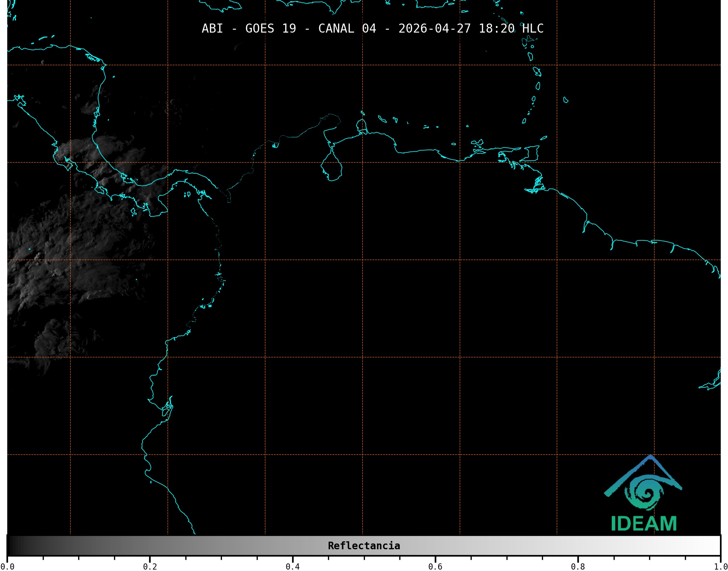Click the roof-shaped peak above IDEAM logo

point(651,458)
